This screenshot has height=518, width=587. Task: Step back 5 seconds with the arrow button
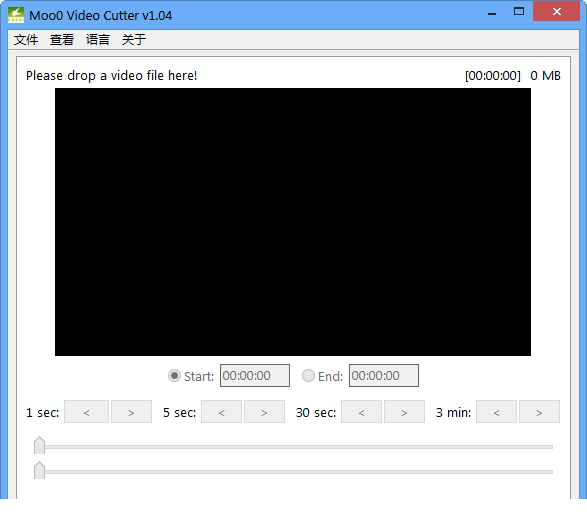pos(221,412)
